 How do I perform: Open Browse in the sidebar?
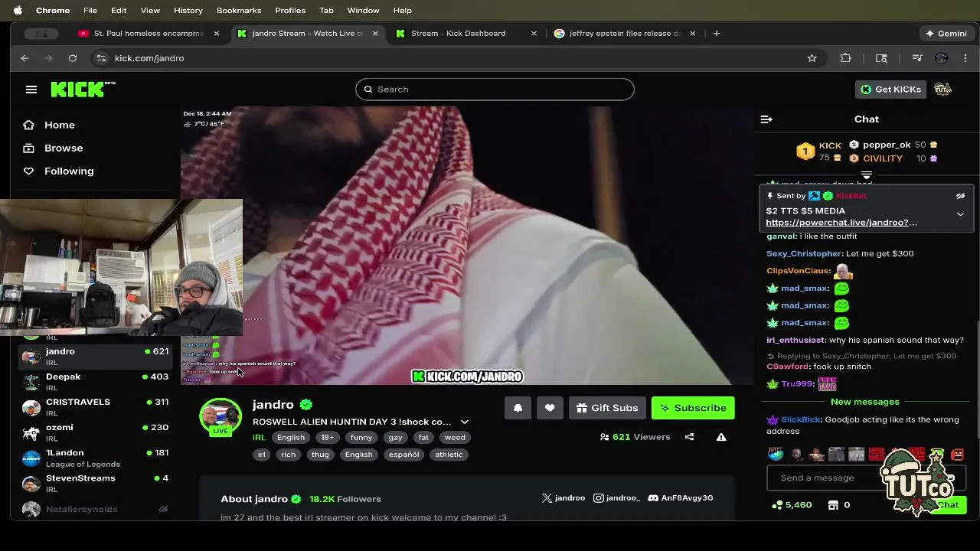coord(64,148)
